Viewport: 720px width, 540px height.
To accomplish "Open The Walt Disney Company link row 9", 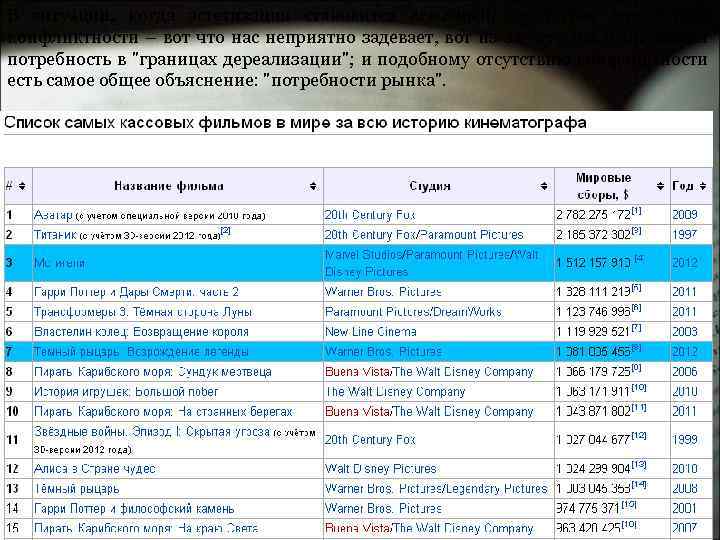I will [x=395, y=392].
